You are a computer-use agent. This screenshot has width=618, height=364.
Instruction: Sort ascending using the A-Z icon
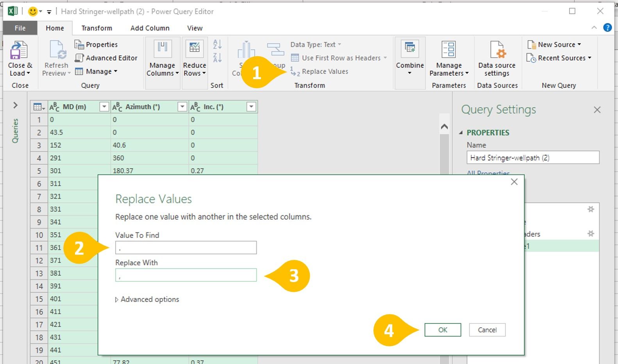[217, 44]
